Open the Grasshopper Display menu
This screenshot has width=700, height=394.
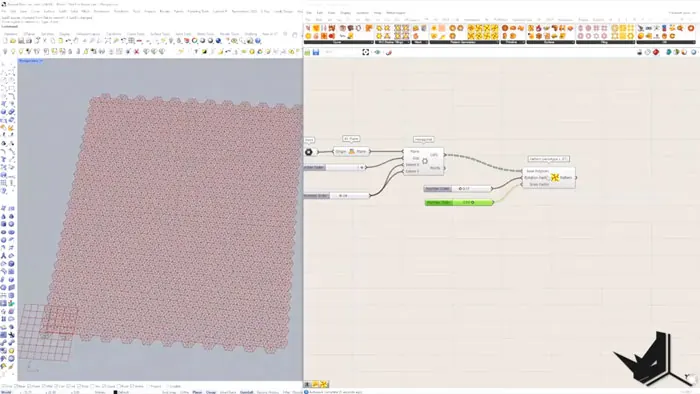click(345, 13)
